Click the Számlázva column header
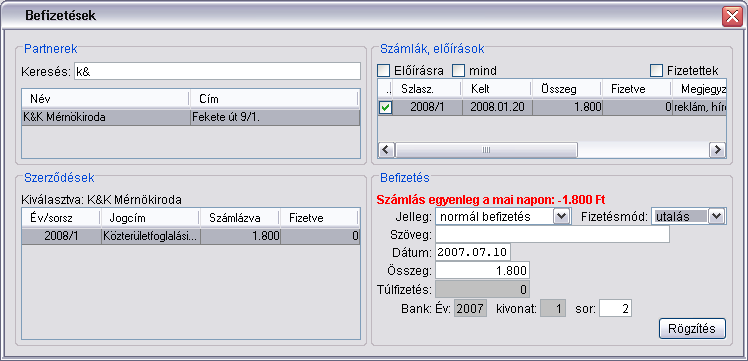 240,218
